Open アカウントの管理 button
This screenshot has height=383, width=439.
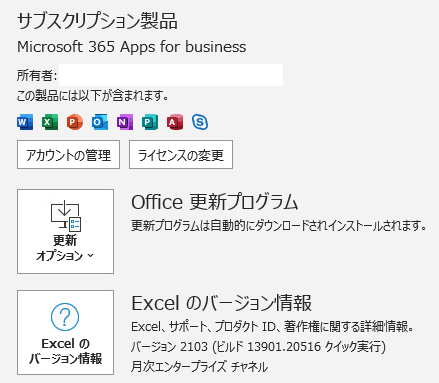click(x=68, y=155)
